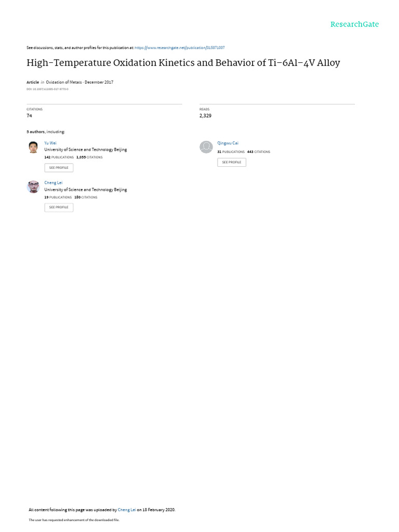The image size is (399, 532).
Task: Click SEE PROFILE under Qingwu Cai
Action: coord(232,162)
